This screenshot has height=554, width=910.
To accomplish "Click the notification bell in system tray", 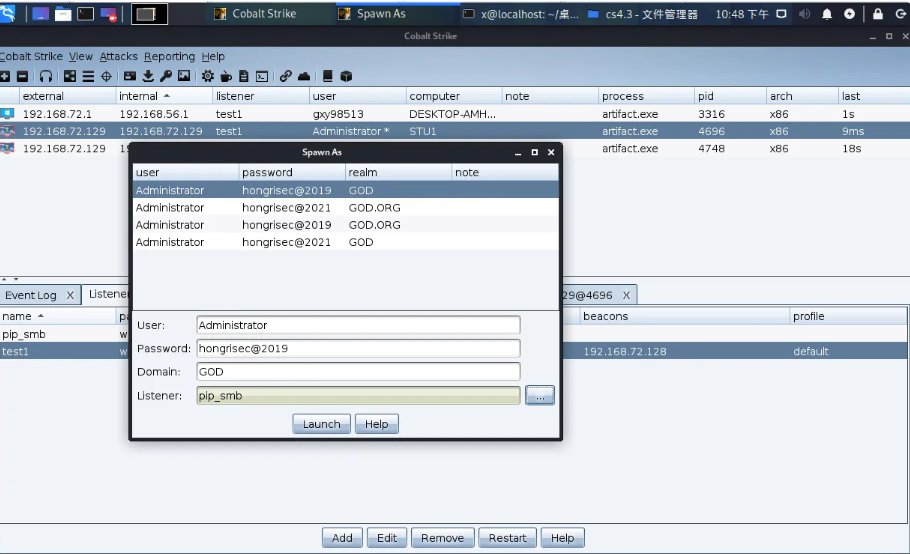I will click(826, 14).
